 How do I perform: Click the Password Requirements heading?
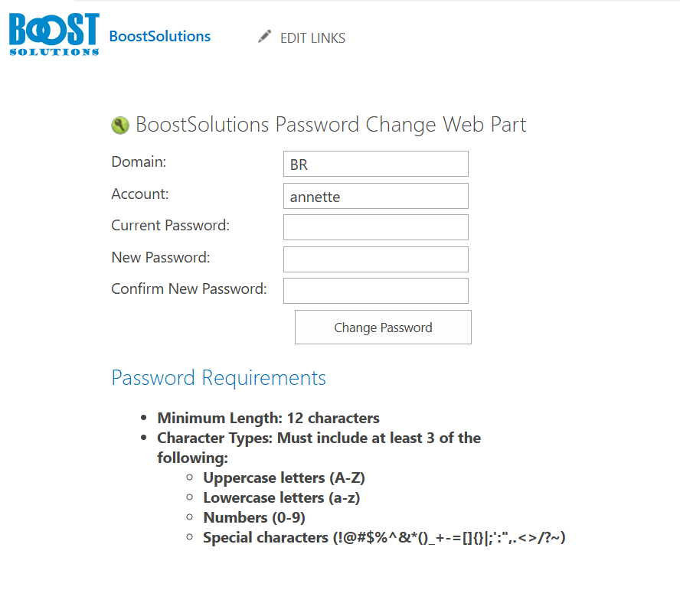pos(218,378)
